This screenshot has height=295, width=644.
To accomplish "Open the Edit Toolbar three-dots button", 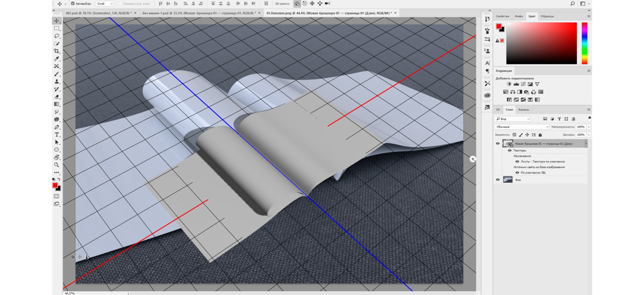I will click(57, 172).
